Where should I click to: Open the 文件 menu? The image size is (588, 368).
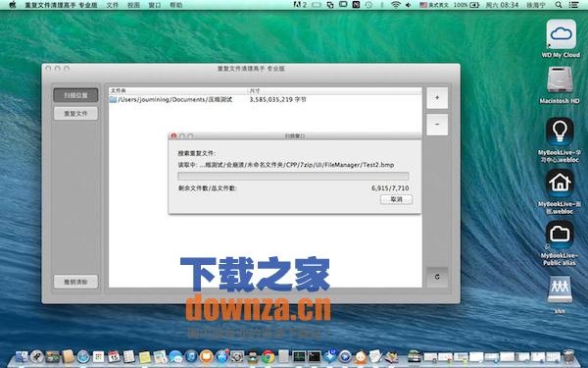click(112, 5)
